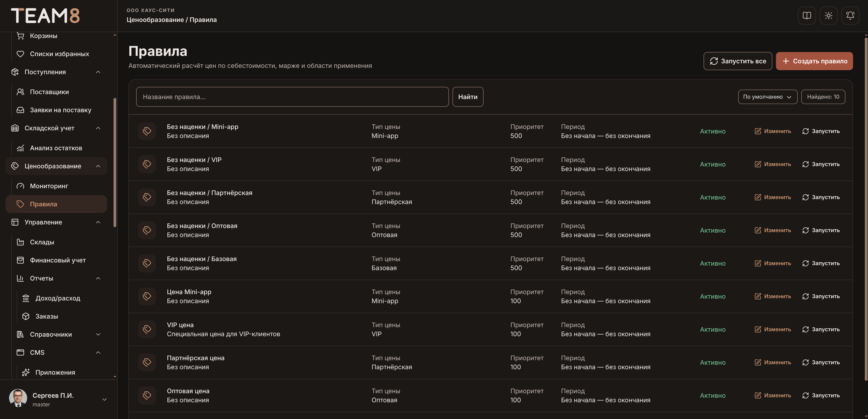The height and width of the screenshot is (419, 868).
Task: Click the Мониторинг gauge icon
Action: (x=21, y=186)
